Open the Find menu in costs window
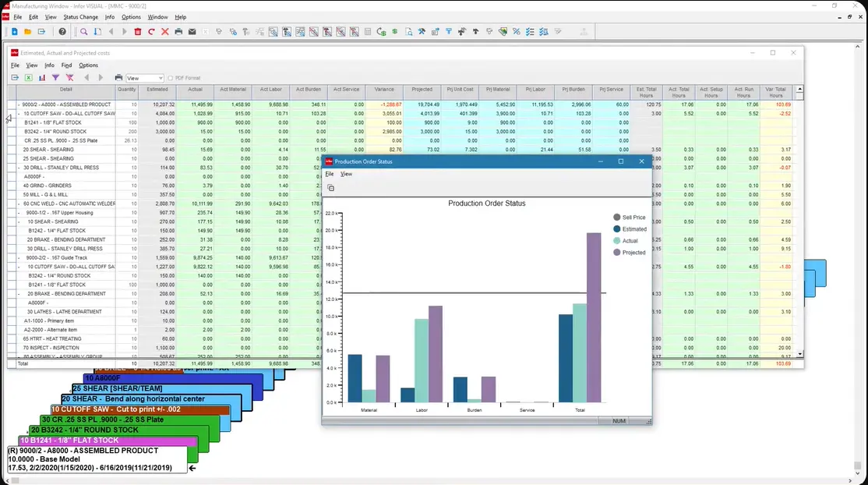 click(x=66, y=65)
